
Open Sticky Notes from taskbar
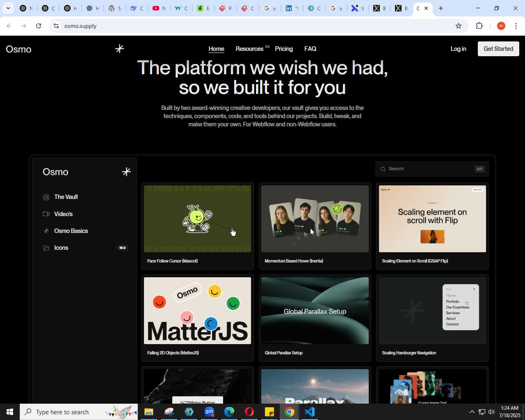269,412
